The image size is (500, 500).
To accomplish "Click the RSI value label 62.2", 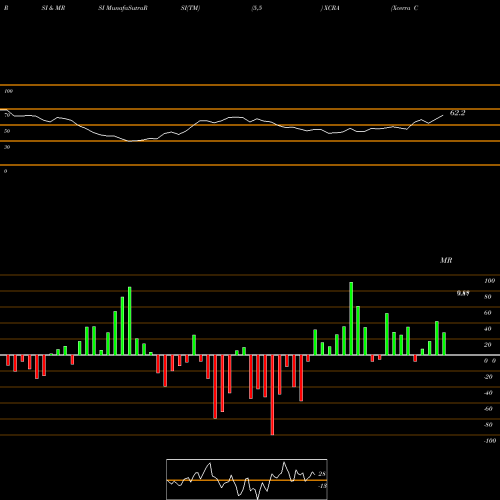I will coord(457,113).
